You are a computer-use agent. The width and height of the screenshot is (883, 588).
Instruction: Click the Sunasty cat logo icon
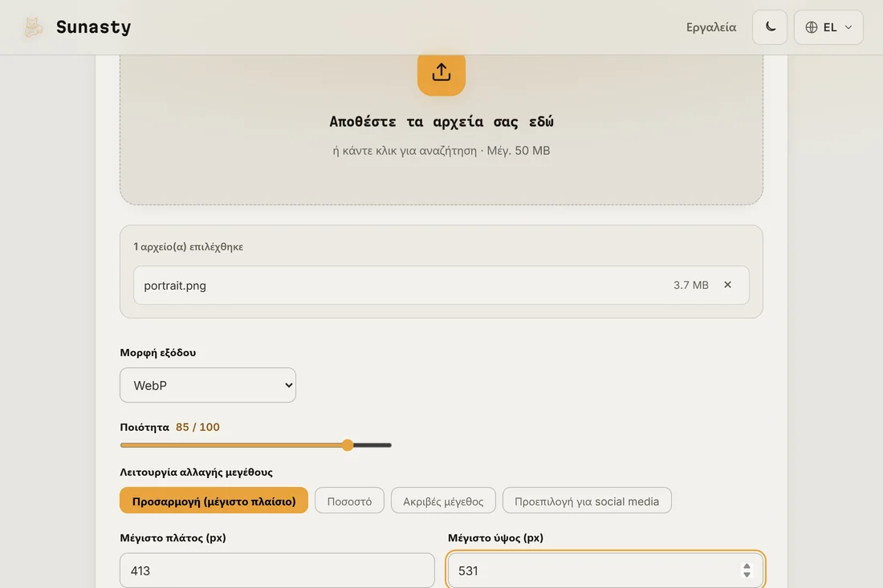click(x=33, y=27)
